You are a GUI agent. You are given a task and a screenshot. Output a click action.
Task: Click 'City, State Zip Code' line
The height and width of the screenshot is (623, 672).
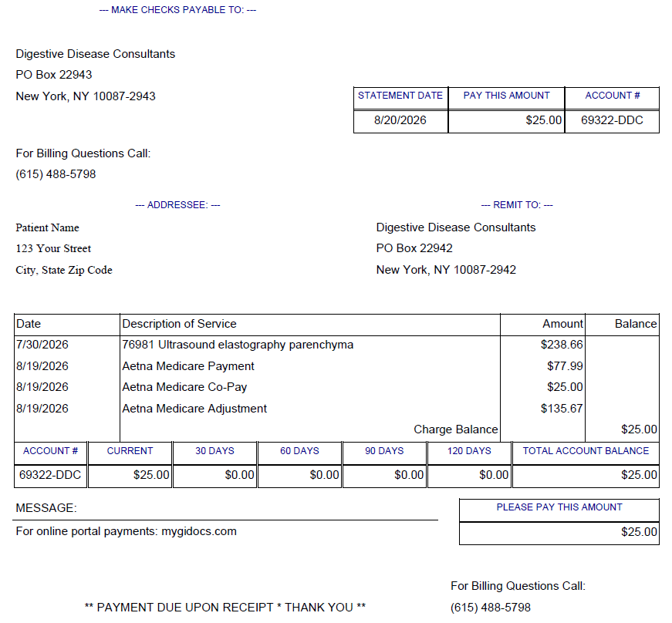coord(64,270)
